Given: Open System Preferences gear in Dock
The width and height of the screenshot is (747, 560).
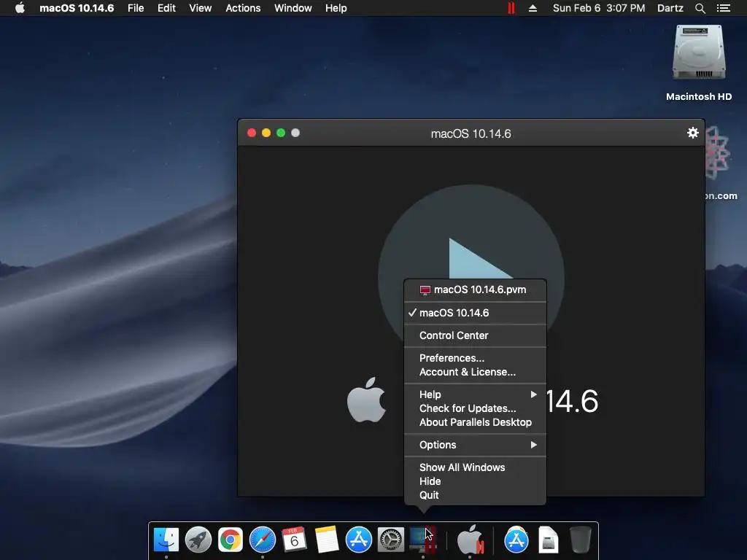Looking at the screenshot, I should click(x=391, y=540).
